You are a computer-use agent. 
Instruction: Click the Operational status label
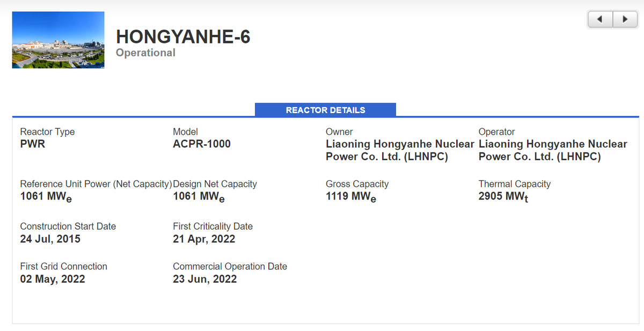(145, 53)
